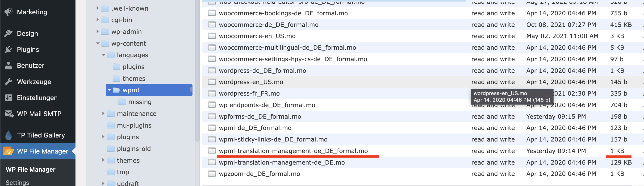Select file wordpress-en_US.mo
The image size is (644, 186).
tap(251, 82)
